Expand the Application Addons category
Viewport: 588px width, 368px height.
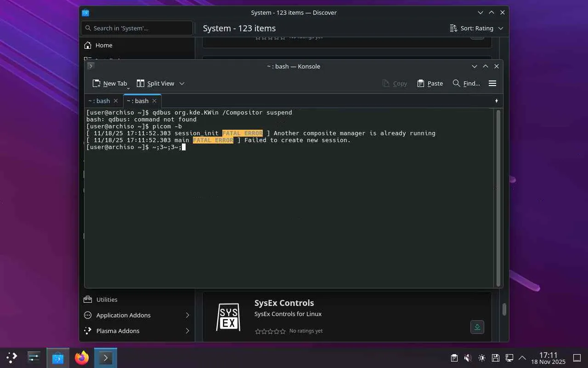137,315
